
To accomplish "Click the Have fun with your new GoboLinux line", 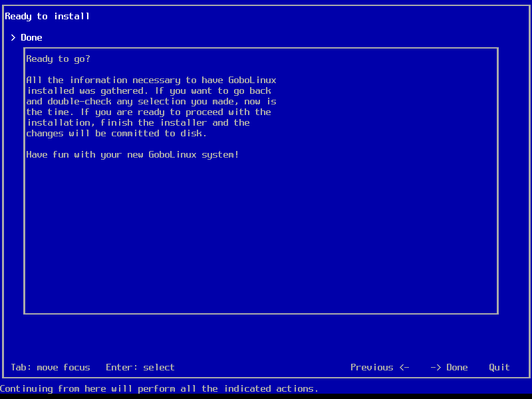I will click(132, 154).
